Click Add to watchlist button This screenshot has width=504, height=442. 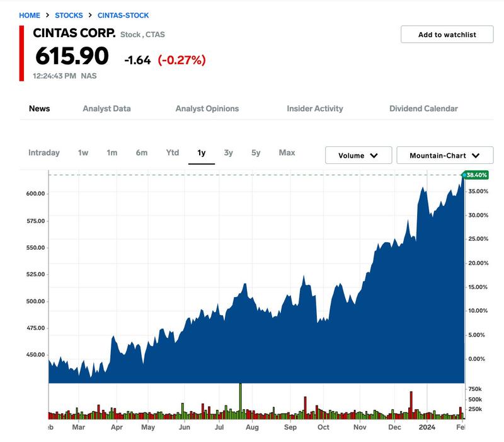[447, 35]
